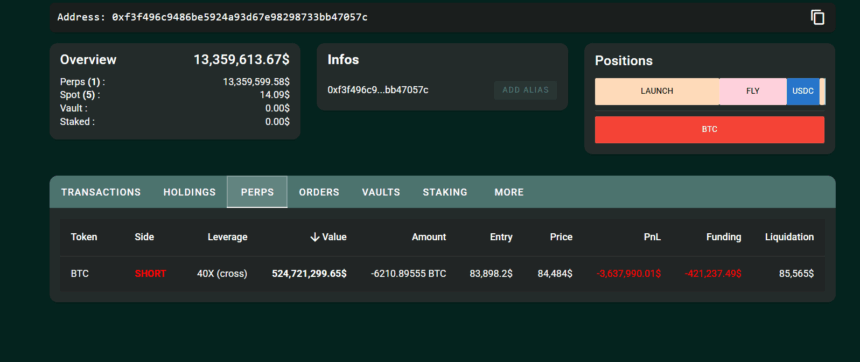Switch to the Holdings tab
This screenshot has height=362, width=860.
point(189,192)
